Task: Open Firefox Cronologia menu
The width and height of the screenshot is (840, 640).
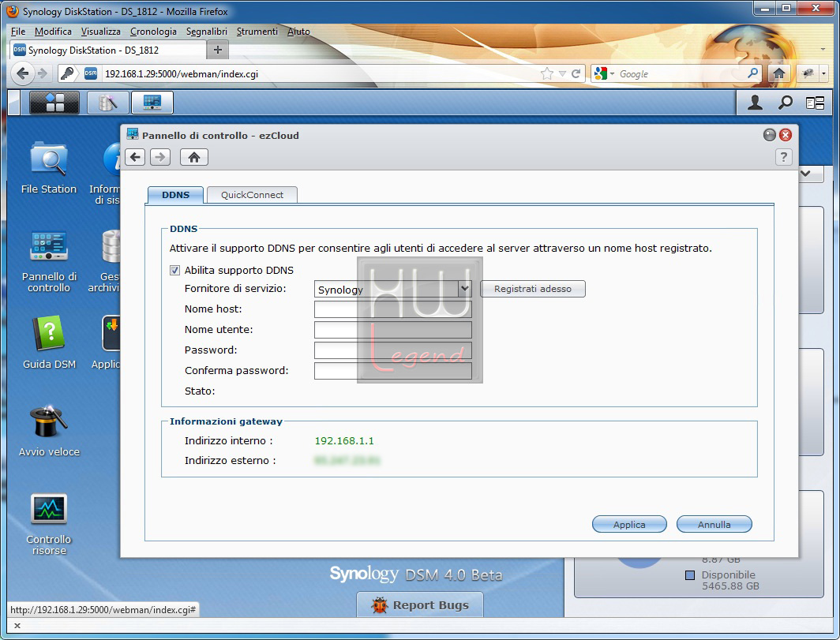Action: [153, 32]
